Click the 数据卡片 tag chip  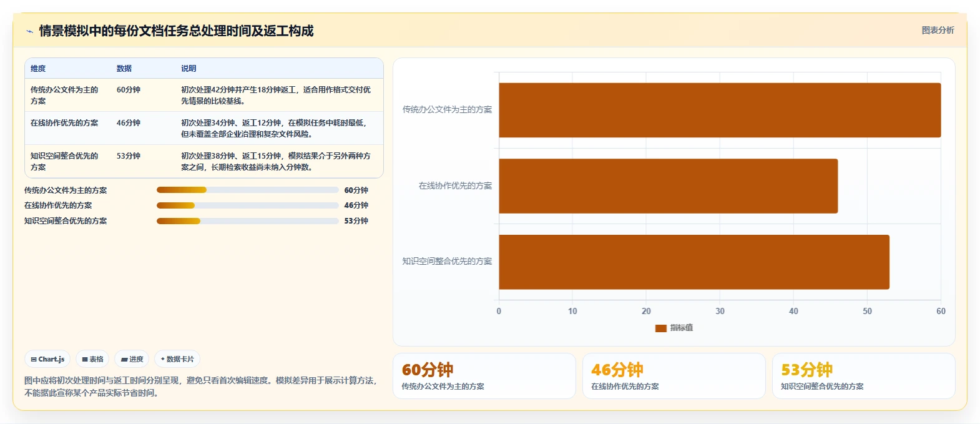pyautogui.click(x=177, y=359)
